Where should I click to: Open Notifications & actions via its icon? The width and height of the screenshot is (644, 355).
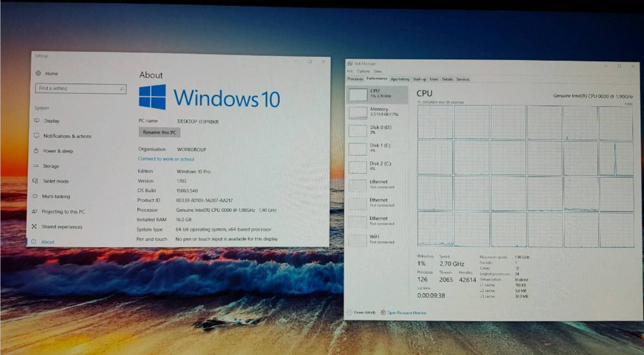pyautogui.click(x=37, y=136)
